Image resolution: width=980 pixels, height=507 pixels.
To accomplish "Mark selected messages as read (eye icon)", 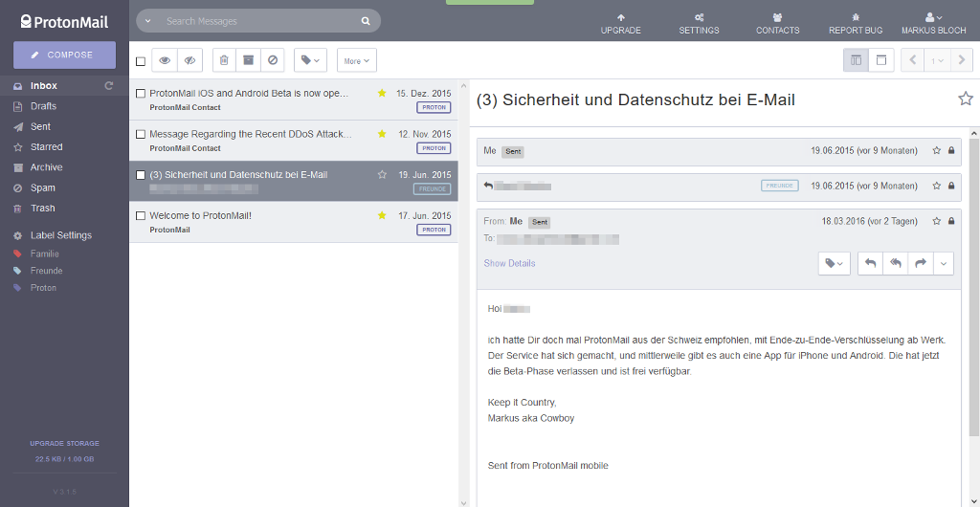I will pos(165,60).
